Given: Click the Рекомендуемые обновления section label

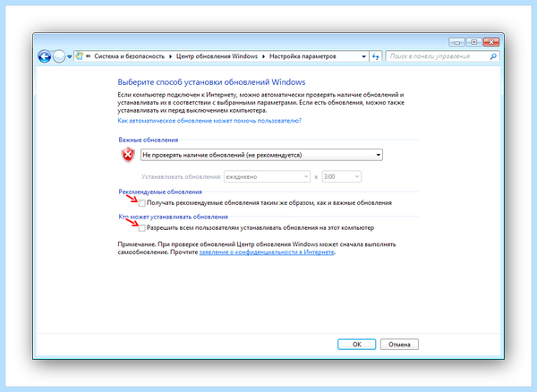Looking at the screenshot, I should (160, 192).
